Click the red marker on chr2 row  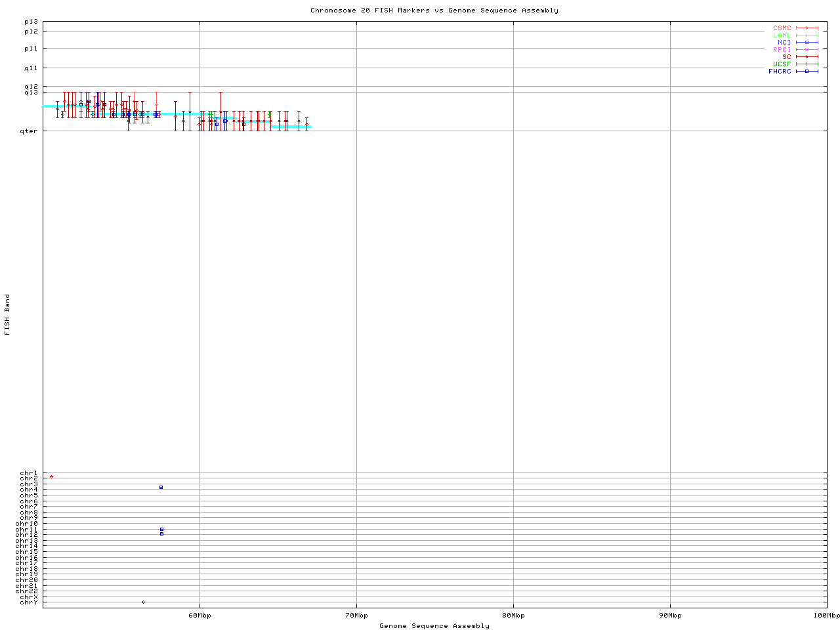point(51,477)
